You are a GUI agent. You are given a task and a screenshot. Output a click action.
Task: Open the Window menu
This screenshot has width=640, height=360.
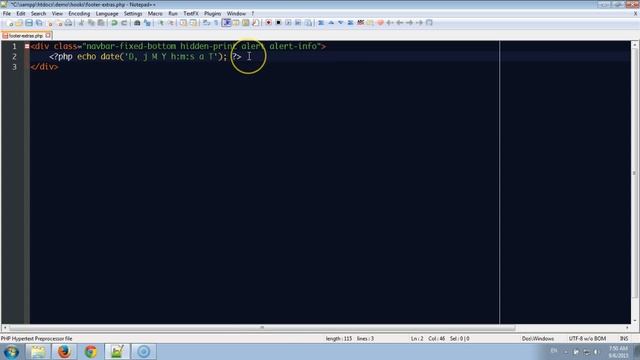(236, 13)
